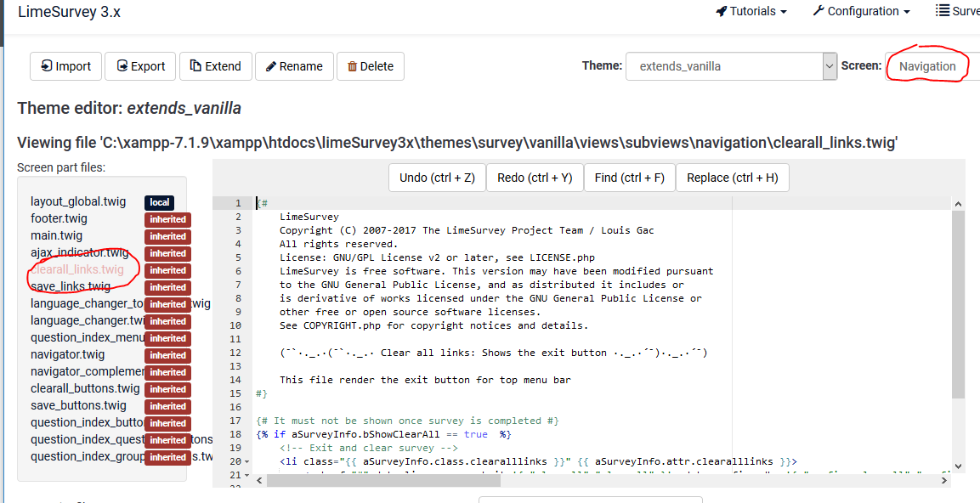Viewport: 980px width, 503px height.
Task: Open footer.twig file
Action: 59,218
